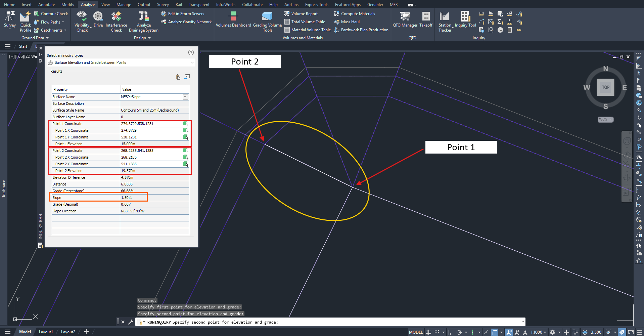Toggle the drawing grid display in status bar
The image size is (644, 336).
click(428, 332)
